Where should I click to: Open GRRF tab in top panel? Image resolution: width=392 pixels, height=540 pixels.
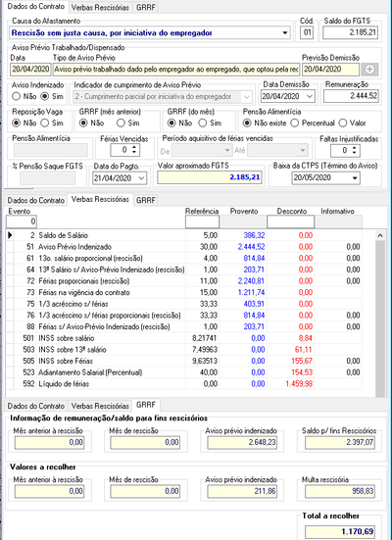pyautogui.click(x=146, y=7)
